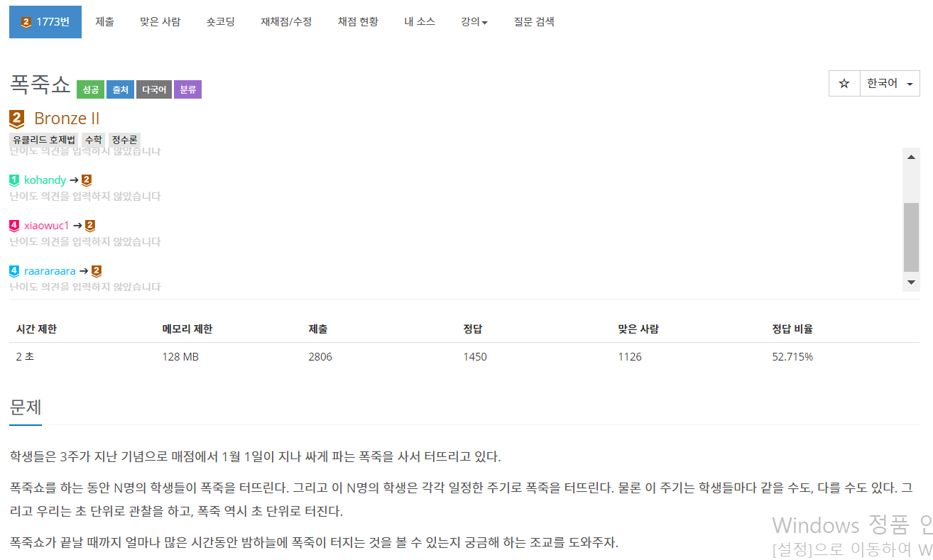This screenshot has width=933, height=560.
Task: Switch to the 숏코딩 tab
Action: 220,22
